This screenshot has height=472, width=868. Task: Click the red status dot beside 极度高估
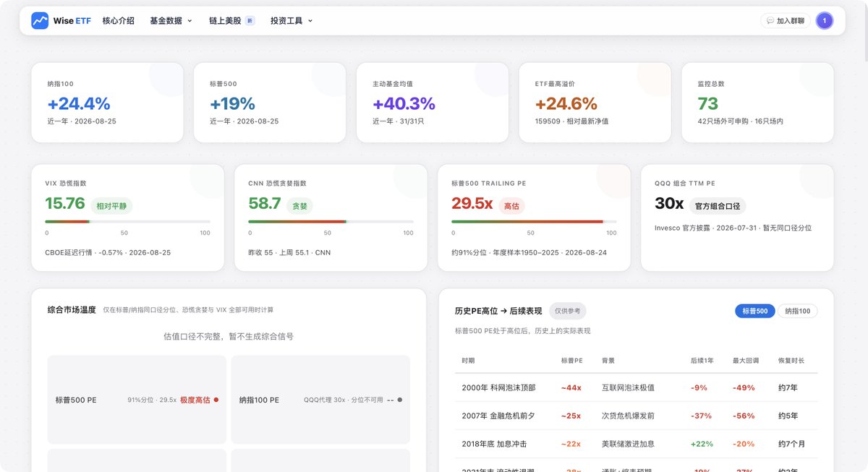[216, 400]
